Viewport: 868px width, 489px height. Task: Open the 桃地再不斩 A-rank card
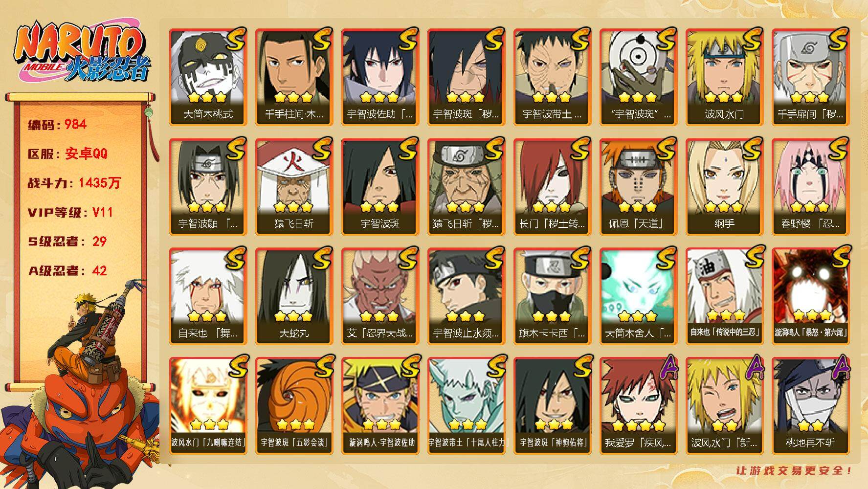coord(810,405)
